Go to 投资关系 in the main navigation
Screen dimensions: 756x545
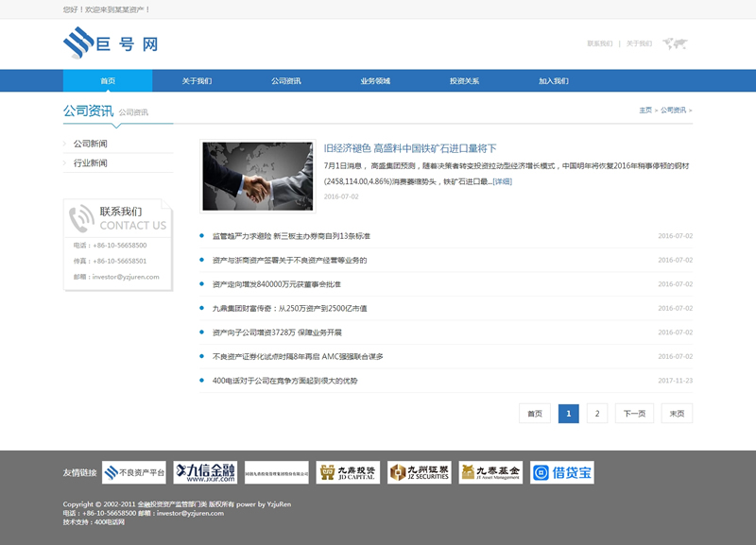click(x=464, y=81)
